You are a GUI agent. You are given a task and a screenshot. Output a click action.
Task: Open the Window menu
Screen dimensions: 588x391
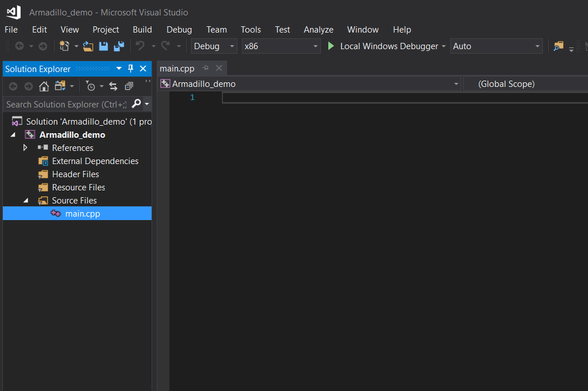(x=363, y=30)
